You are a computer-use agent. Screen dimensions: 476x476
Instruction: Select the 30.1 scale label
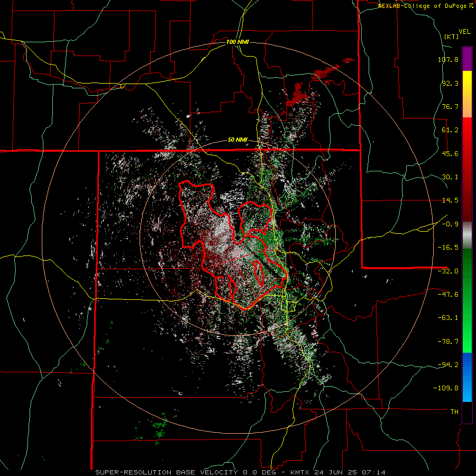pos(450,177)
